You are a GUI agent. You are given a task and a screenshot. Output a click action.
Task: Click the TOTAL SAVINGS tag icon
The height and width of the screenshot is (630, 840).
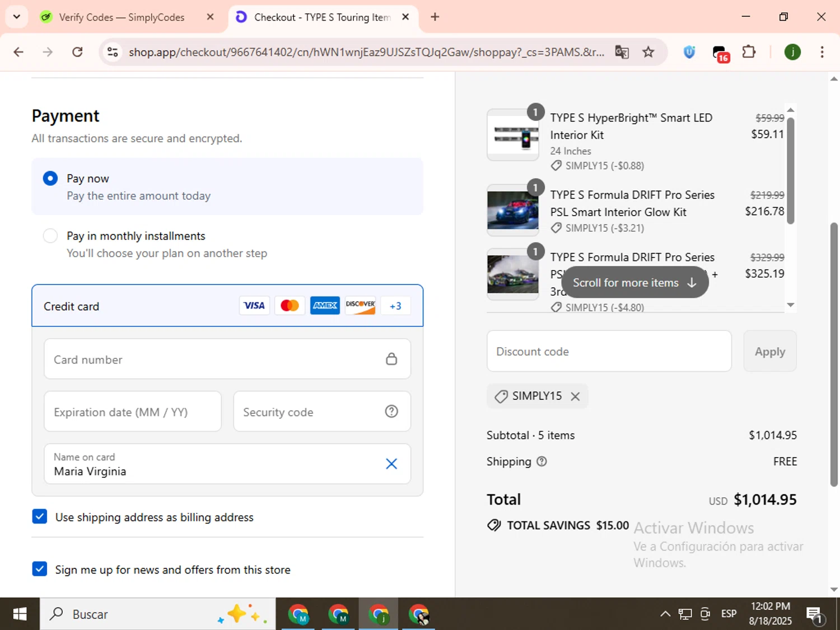point(494,525)
